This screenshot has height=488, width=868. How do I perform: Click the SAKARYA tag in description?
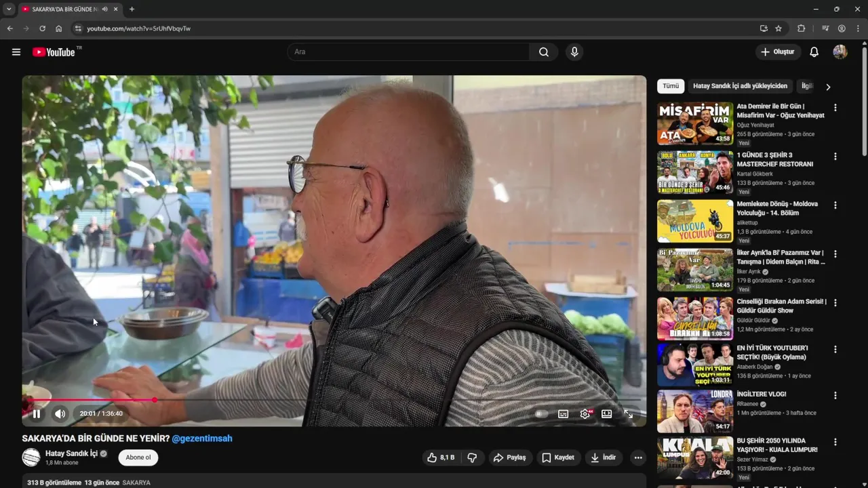[x=136, y=483]
